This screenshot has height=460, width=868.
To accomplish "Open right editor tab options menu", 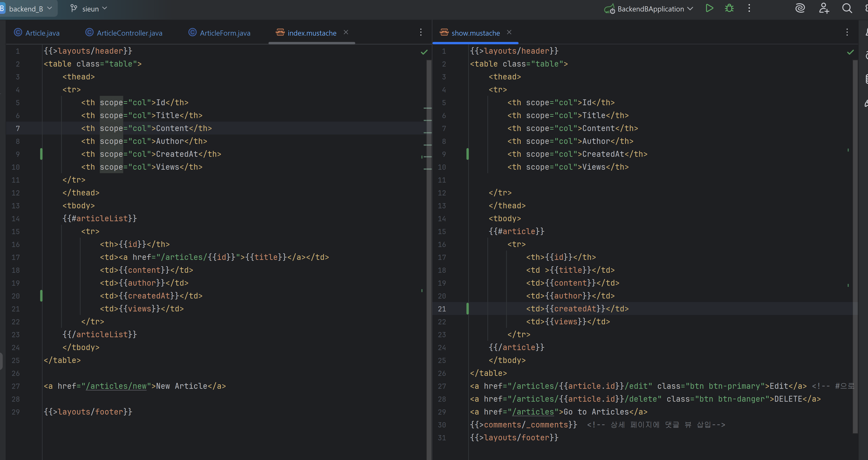I will [847, 32].
